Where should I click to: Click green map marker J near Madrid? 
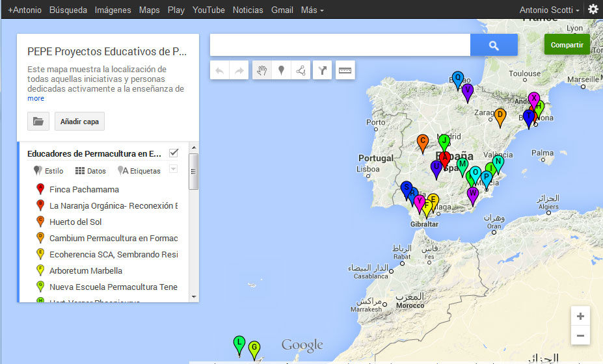coord(444,141)
